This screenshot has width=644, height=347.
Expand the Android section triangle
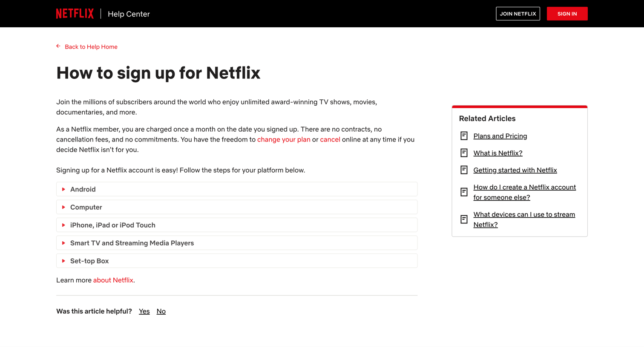[63, 189]
